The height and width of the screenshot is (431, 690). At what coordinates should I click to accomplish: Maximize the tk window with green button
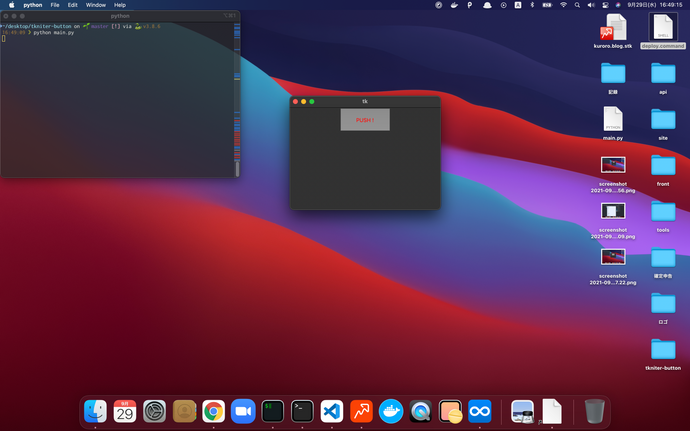coord(312,102)
